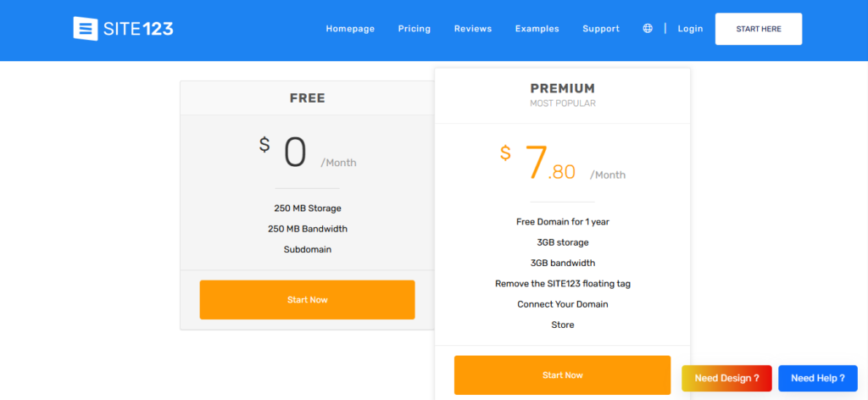The image size is (868, 400).
Task: Open the language globe icon
Action: tap(648, 29)
